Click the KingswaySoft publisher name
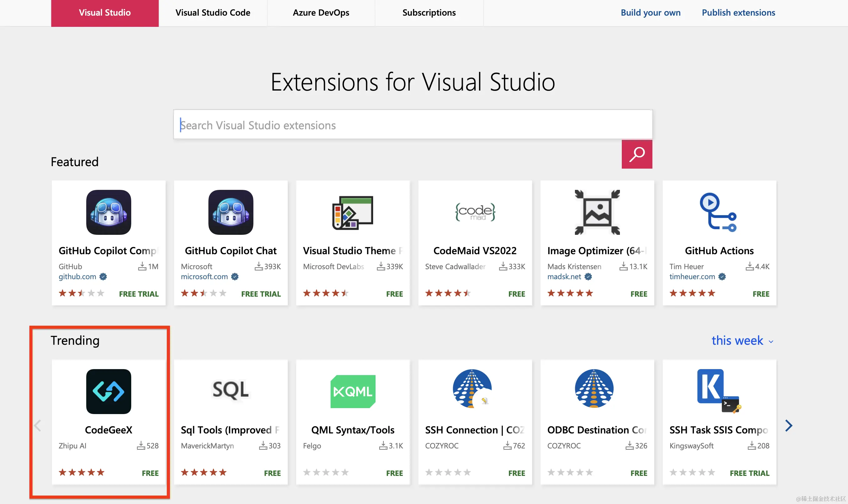Screen dimensions: 848x504 [691, 446]
